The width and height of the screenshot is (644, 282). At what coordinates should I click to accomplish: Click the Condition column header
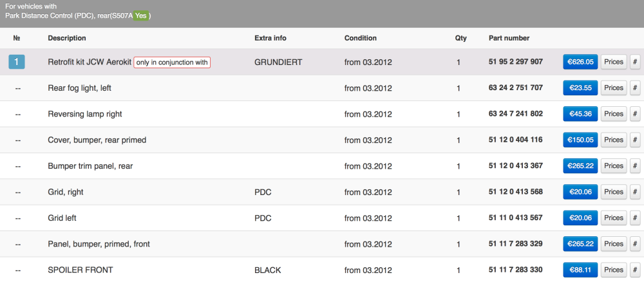[x=360, y=38]
